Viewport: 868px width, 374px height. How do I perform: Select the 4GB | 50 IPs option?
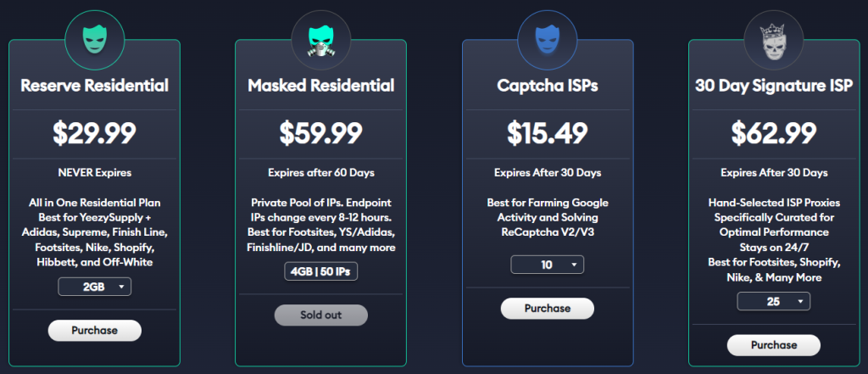coord(320,272)
